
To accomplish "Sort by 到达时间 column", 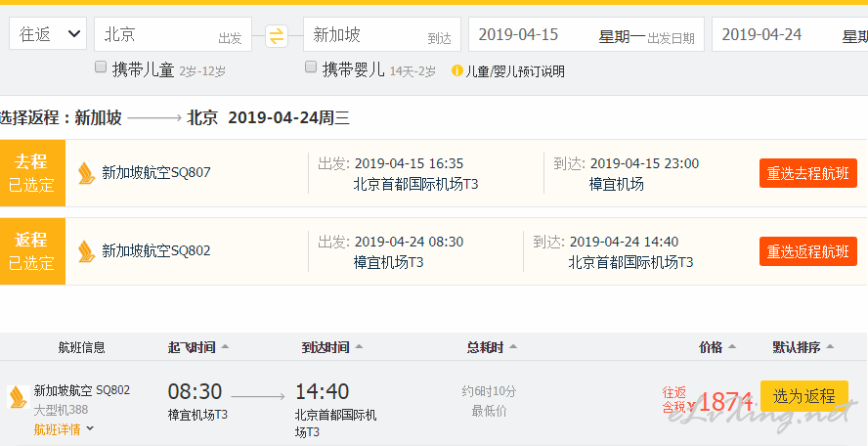I will (x=332, y=348).
